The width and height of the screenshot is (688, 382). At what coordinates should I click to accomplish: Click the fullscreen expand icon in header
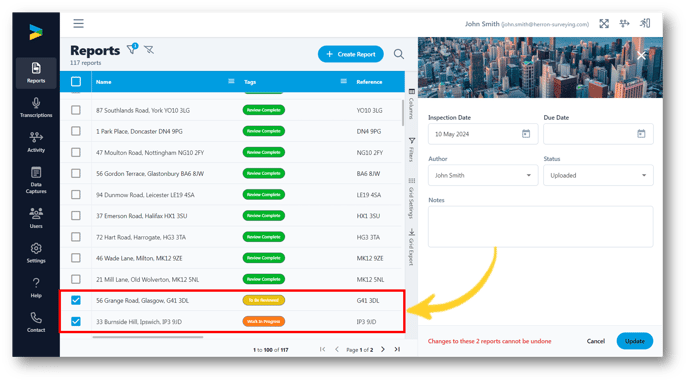pos(604,24)
